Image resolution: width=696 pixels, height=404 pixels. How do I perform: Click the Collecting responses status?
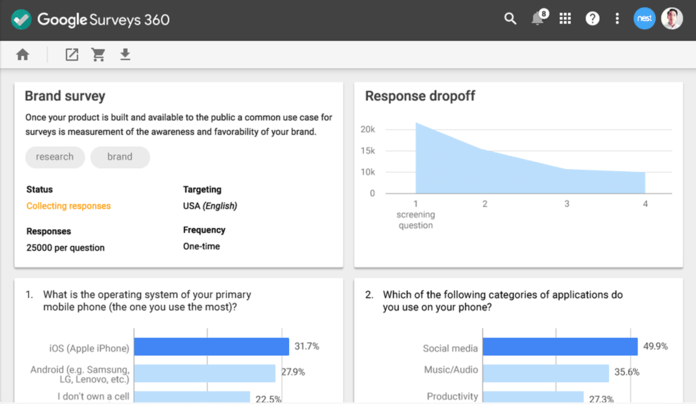[68, 206]
